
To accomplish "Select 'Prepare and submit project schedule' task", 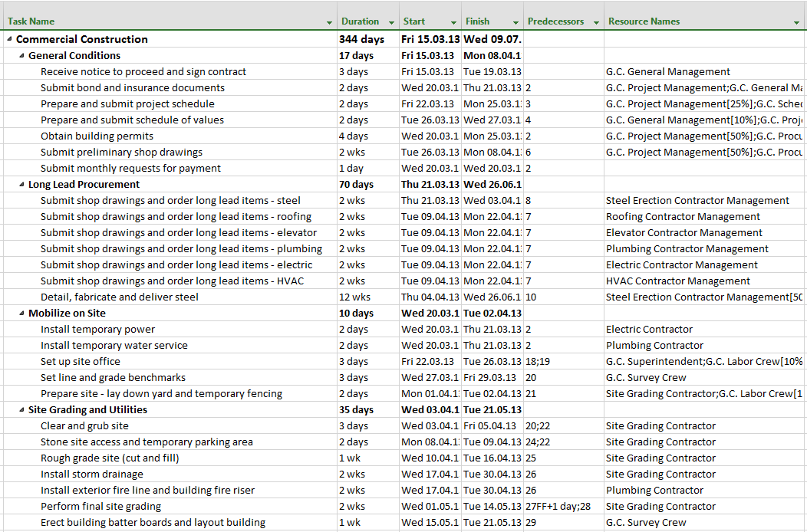I will (x=127, y=103).
